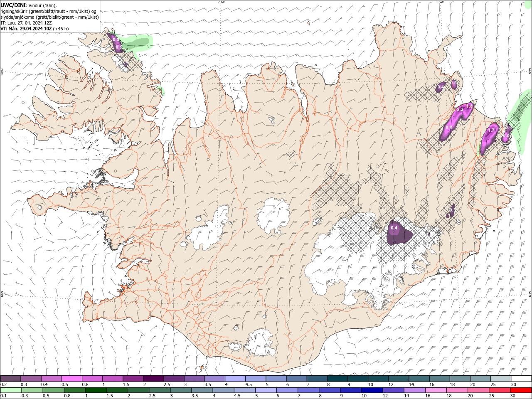Select lavender snow swatch between 4 and 4.5

click(x=235, y=379)
